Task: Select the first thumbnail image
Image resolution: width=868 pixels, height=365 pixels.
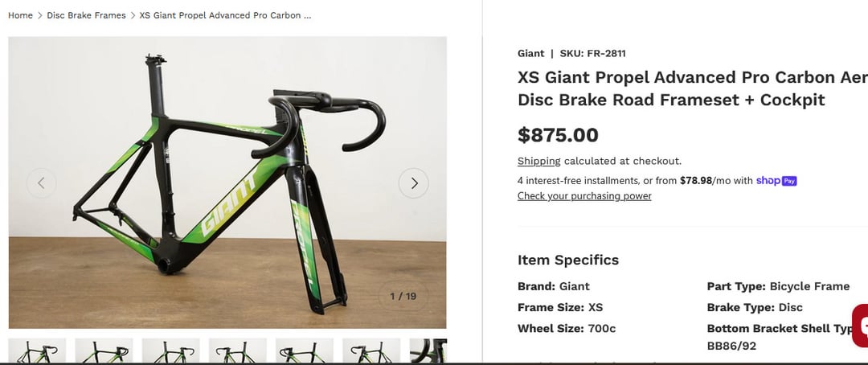Action: pos(37,351)
